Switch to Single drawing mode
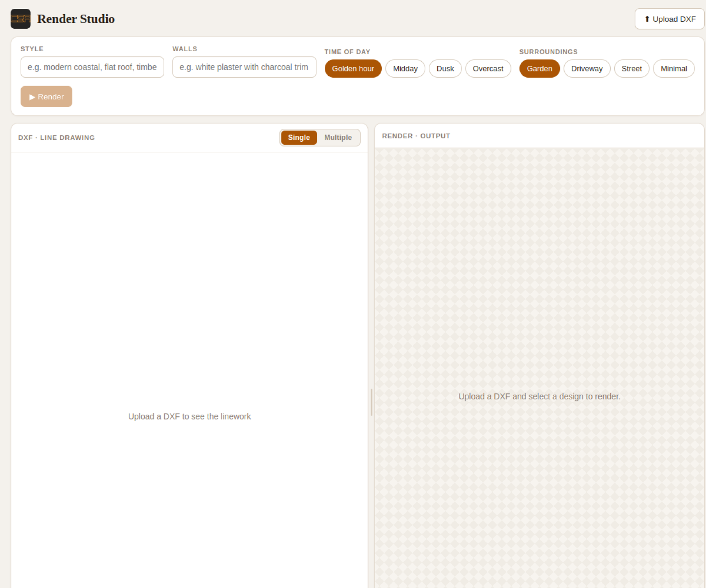This screenshot has width=706, height=588. (299, 138)
